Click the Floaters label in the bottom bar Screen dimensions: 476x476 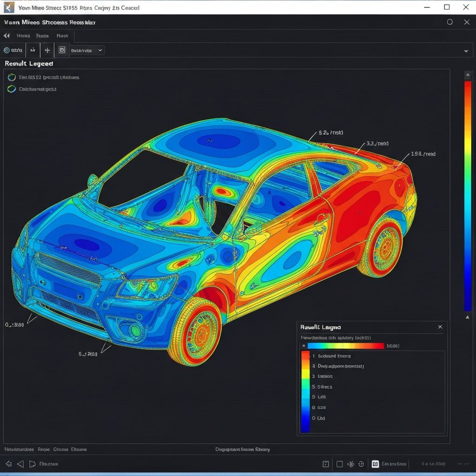coord(48,463)
